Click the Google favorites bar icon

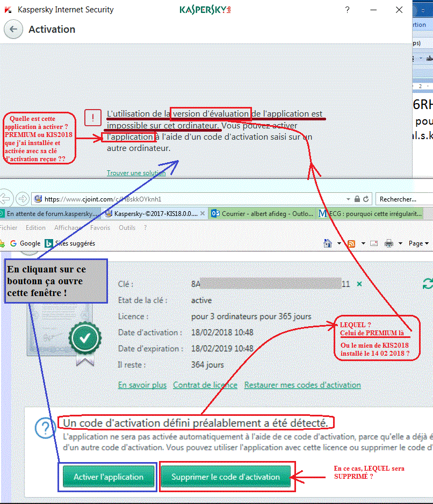click(x=13, y=243)
